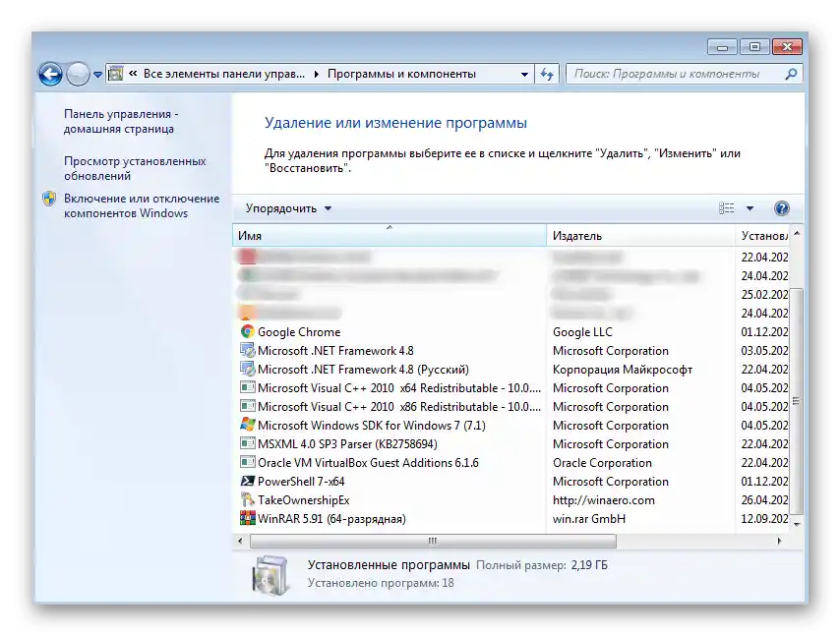Click the Windows SDK flag icon
Screen dimensions: 840x636
click(247, 425)
